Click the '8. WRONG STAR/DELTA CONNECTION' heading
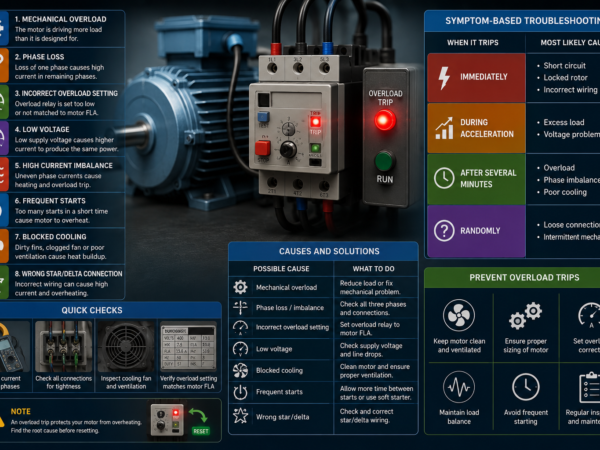 (68, 274)
